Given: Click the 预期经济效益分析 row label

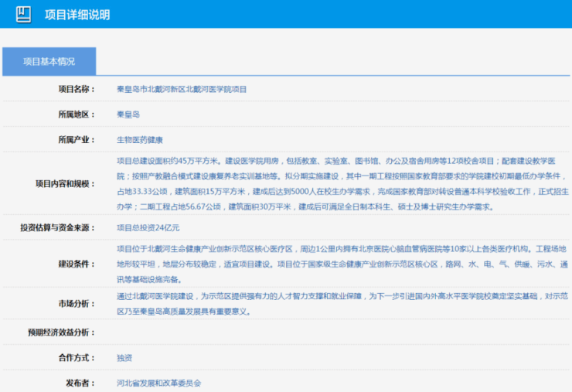Looking at the screenshot, I should [64, 332].
